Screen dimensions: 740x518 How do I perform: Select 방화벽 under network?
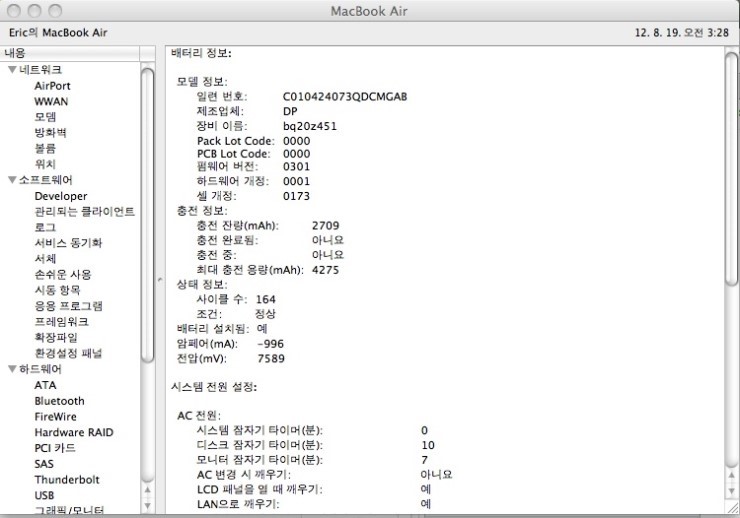(x=50, y=133)
